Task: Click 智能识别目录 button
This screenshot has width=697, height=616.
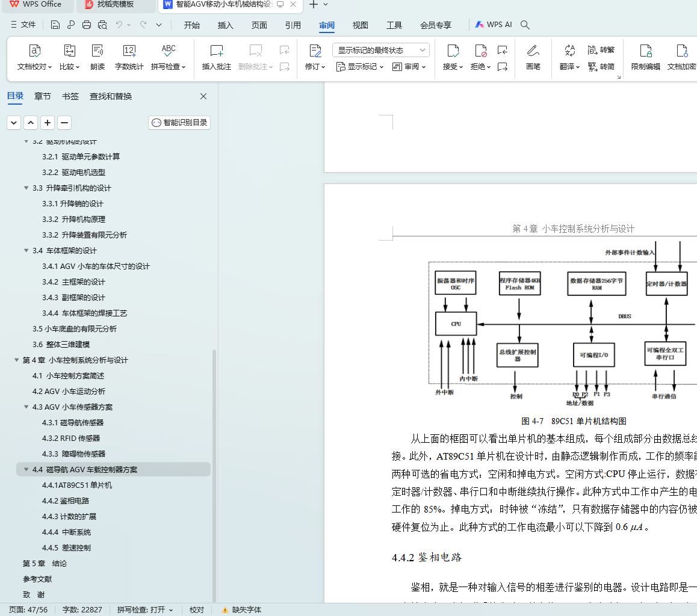Action: (x=179, y=123)
